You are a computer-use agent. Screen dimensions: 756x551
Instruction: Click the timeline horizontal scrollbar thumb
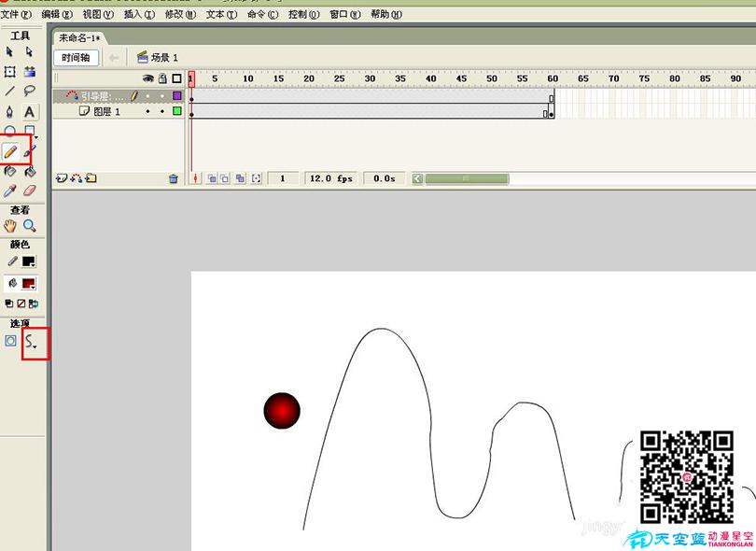pos(467,179)
